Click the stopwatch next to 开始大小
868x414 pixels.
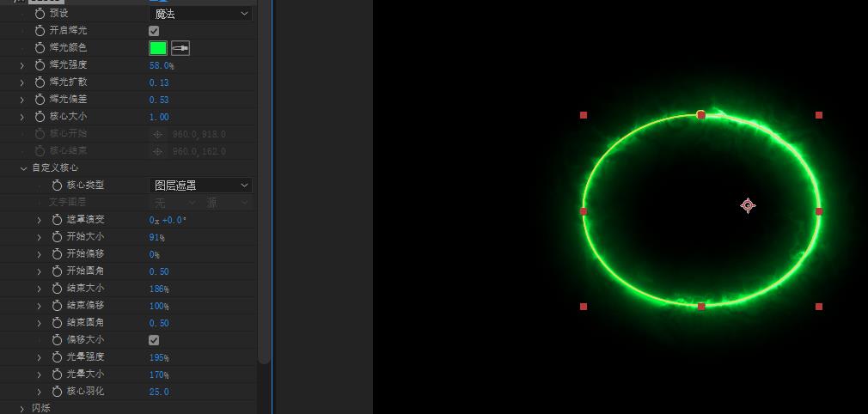[x=57, y=237]
